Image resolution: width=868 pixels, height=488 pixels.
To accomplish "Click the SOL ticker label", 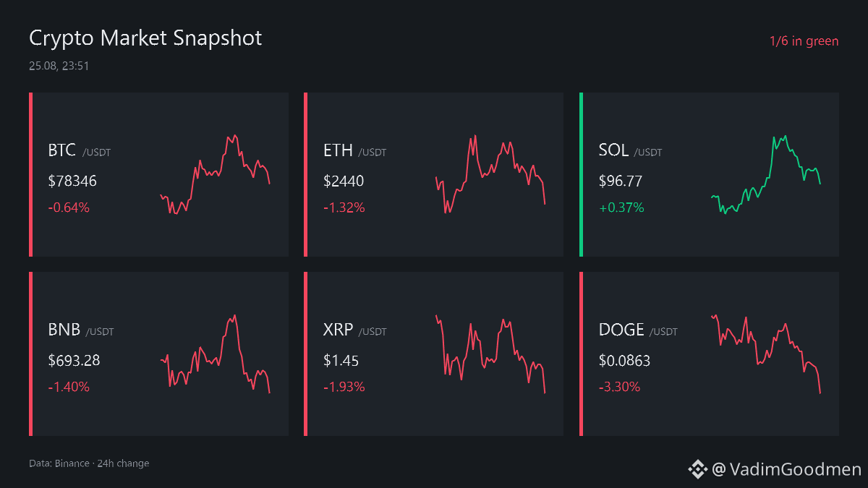I will tap(613, 150).
